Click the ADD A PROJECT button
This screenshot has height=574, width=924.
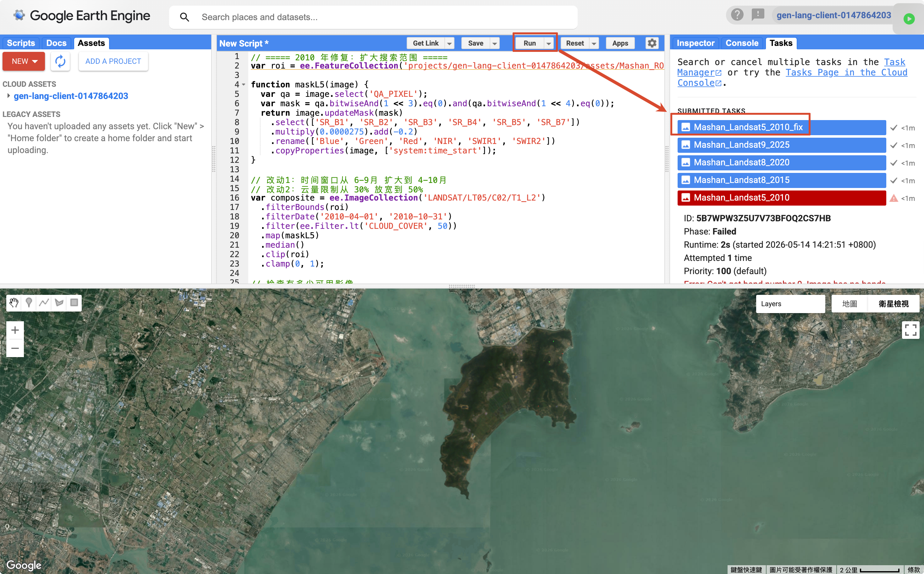tap(113, 61)
